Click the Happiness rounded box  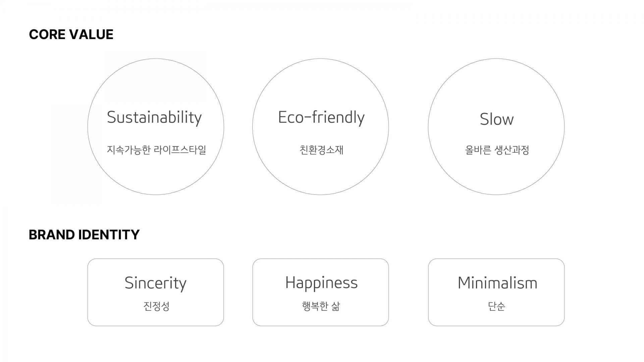[x=321, y=292]
